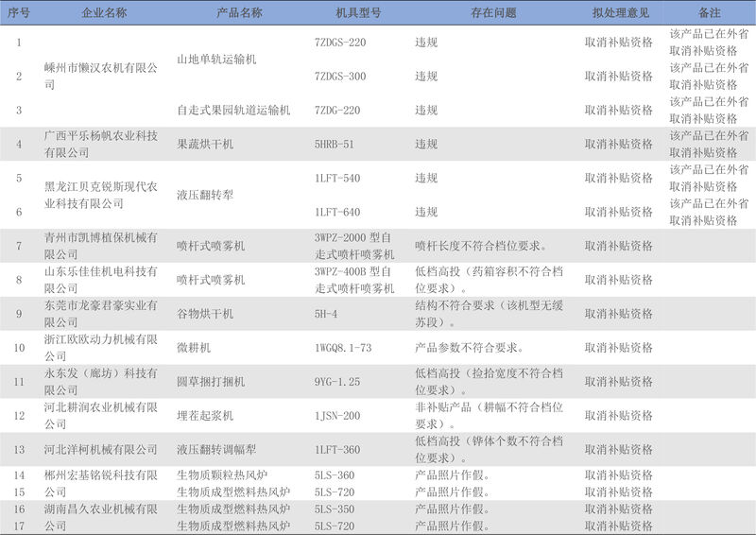Click product name 液压翻转调幅犁
Screen dimensions: 756x535
(x=216, y=450)
